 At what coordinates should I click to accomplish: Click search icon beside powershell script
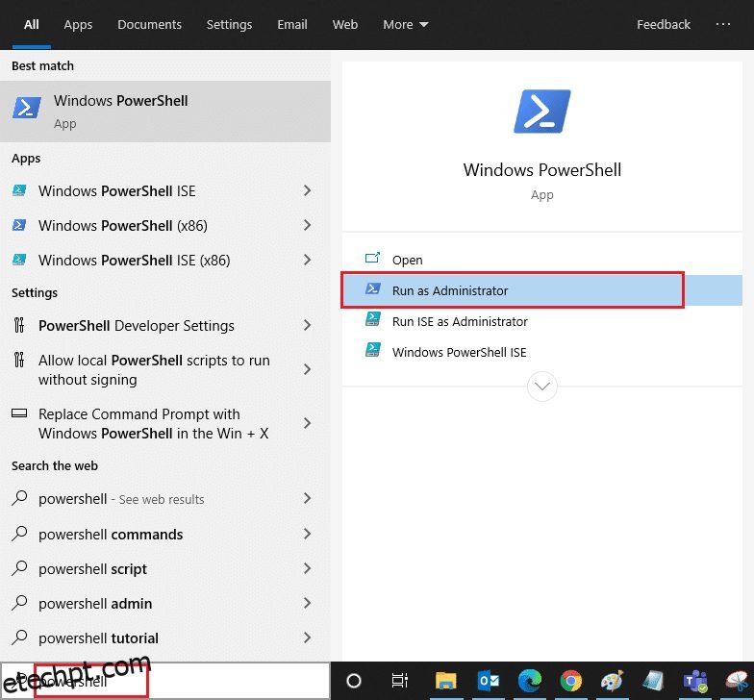[x=19, y=567]
